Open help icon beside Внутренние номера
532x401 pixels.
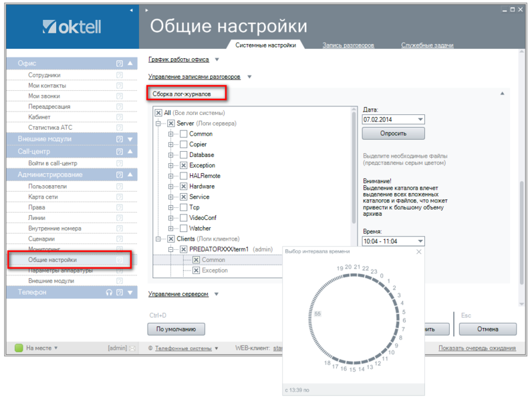[x=120, y=229]
